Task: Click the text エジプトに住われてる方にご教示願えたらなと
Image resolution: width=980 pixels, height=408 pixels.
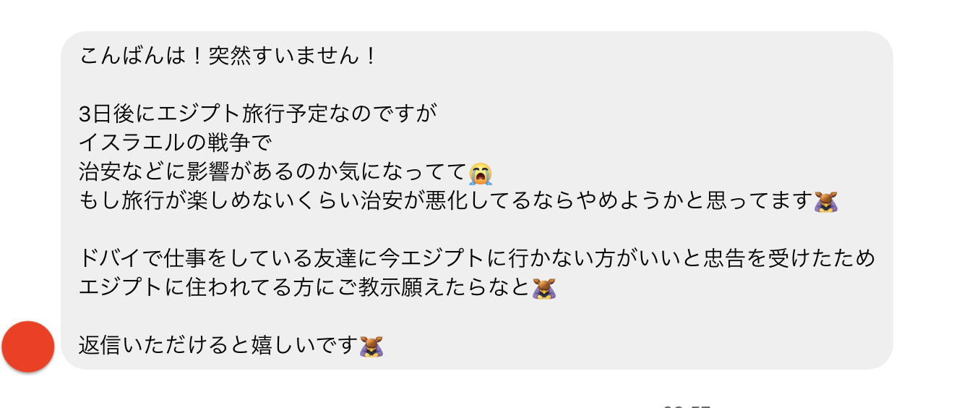Action: click(x=304, y=288)
